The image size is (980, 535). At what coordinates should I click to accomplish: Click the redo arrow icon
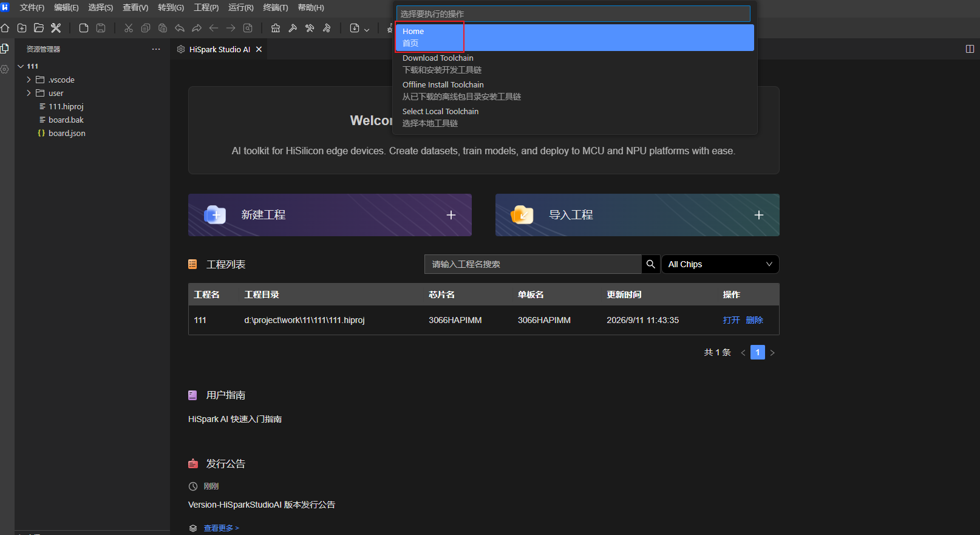(x=197, y=28)
